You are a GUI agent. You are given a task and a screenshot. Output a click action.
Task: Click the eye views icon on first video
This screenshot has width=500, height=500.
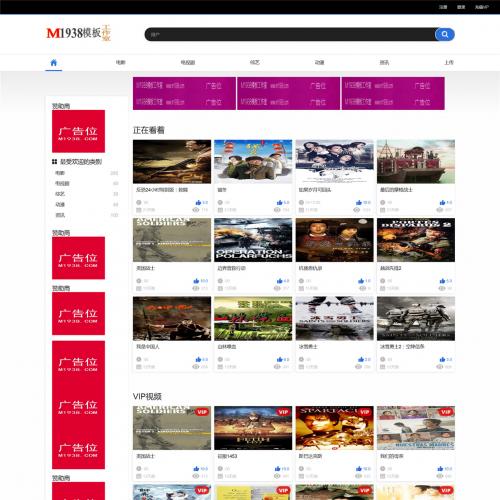pos(196,210)
